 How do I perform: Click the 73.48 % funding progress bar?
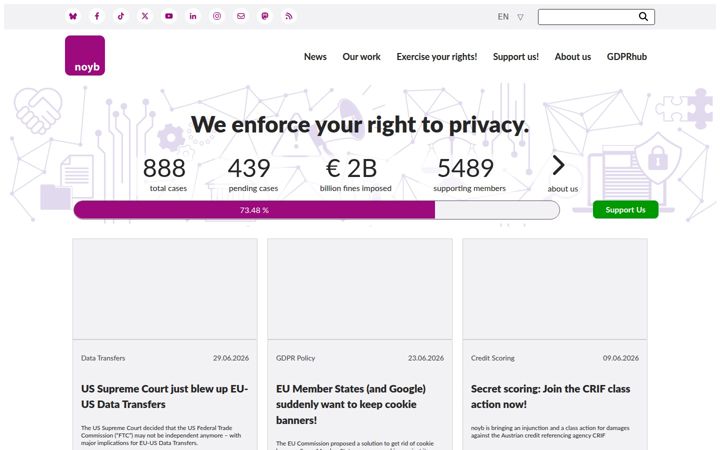(316, 210)
